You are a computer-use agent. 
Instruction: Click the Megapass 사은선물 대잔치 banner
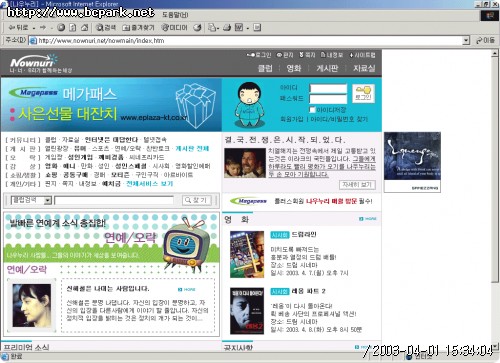click(111, 105)
